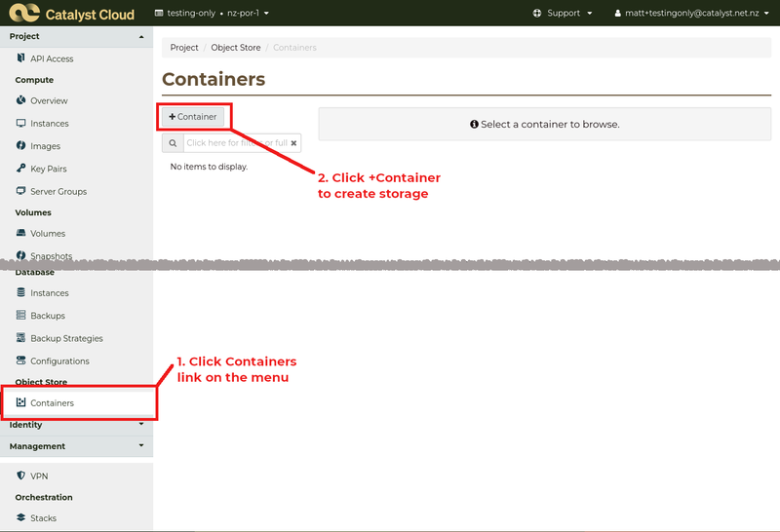The width and height of the screenshot is (780, 532).
Task: Click the VPN shield icon
Action: coord(20,475)
